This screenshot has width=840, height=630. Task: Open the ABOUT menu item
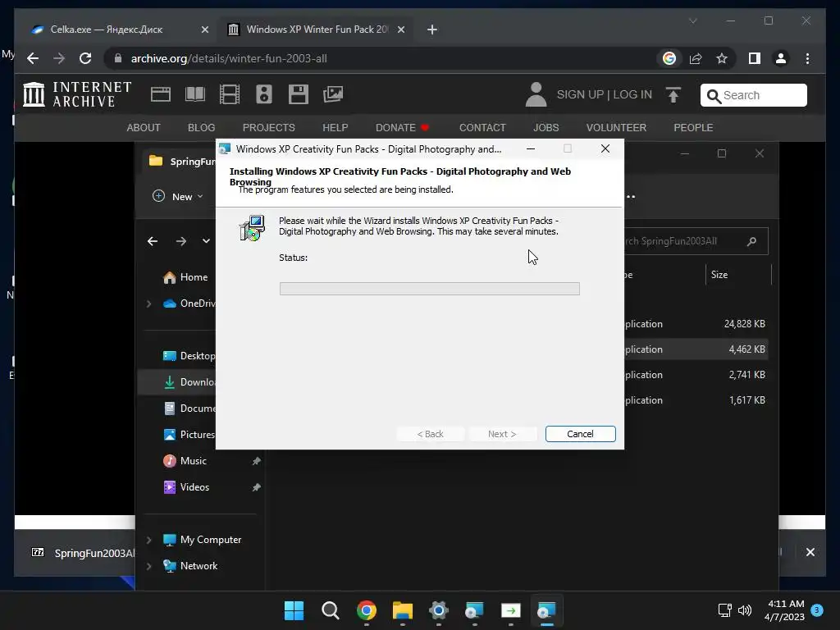pos(144,127)
